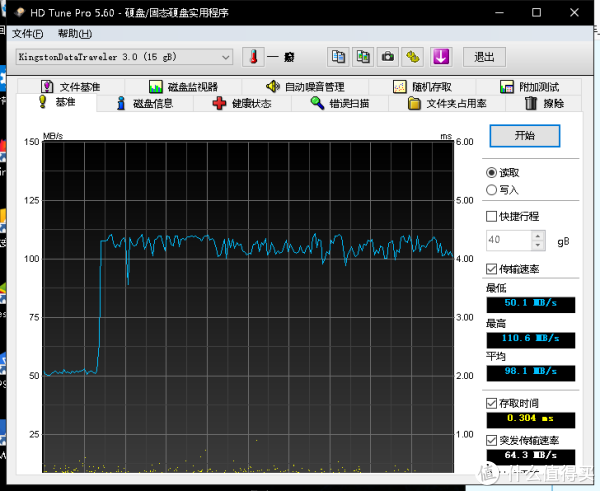Toggle the 传输速率 checkbox
The image size is (600, 491).
(491, 269)
